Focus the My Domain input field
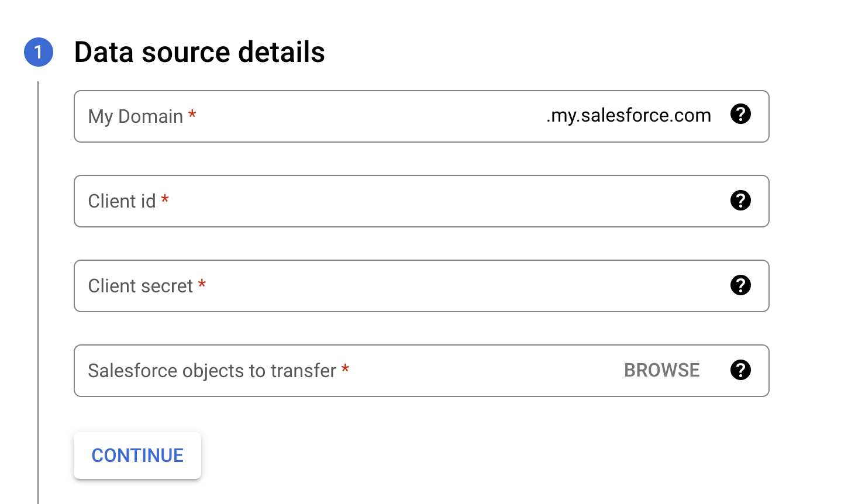The width and height of the screenshot is (841, 504). [x=351, y=116]
